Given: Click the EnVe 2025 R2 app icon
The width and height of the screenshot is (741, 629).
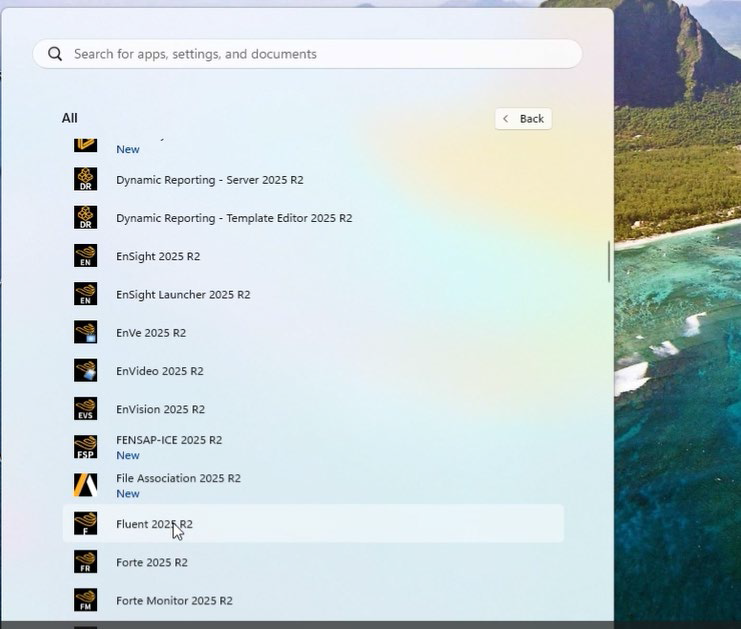Looking at the screenshot, I should [86, 333].
